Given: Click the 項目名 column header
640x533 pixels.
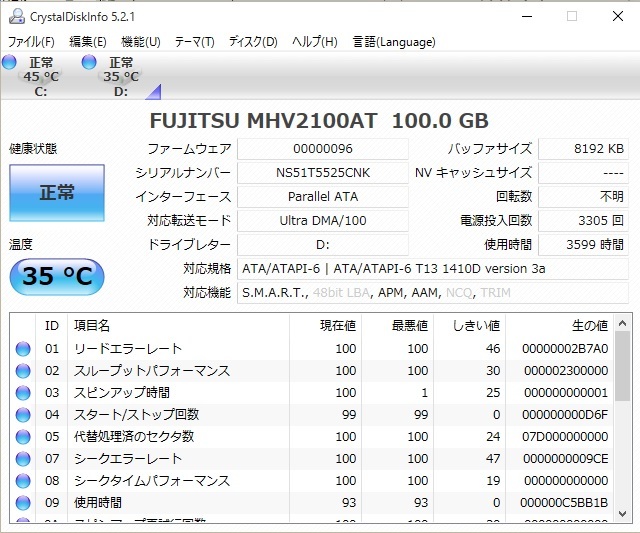Looking at the screenshot, I should click(178, 326).
